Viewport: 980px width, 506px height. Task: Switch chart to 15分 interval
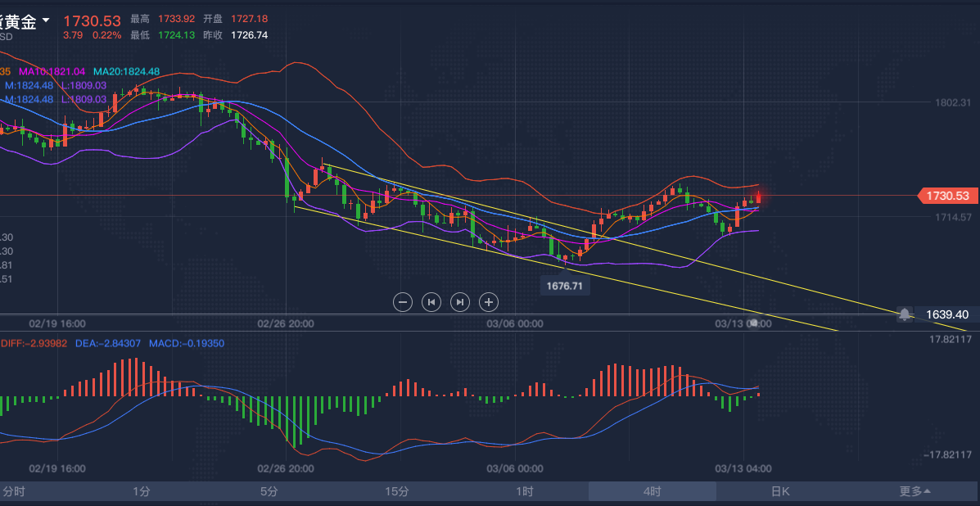tap(397, 491)
